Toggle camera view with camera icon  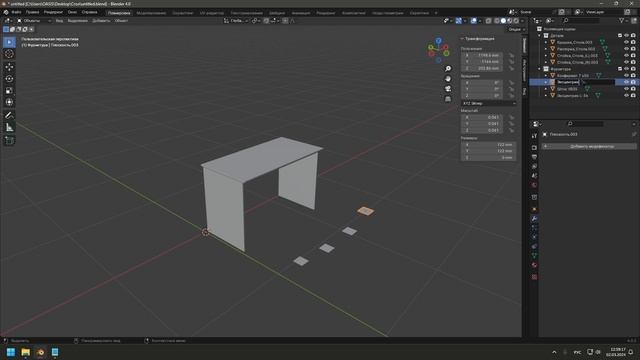[x=448, y=89]
